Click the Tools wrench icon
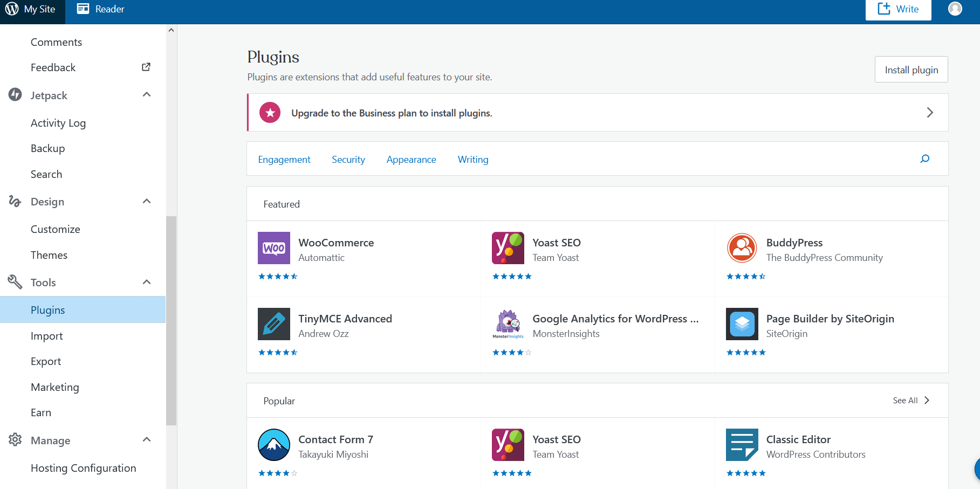Image resolution: width=980 pixels, height=489 pixels. [15, 282]
